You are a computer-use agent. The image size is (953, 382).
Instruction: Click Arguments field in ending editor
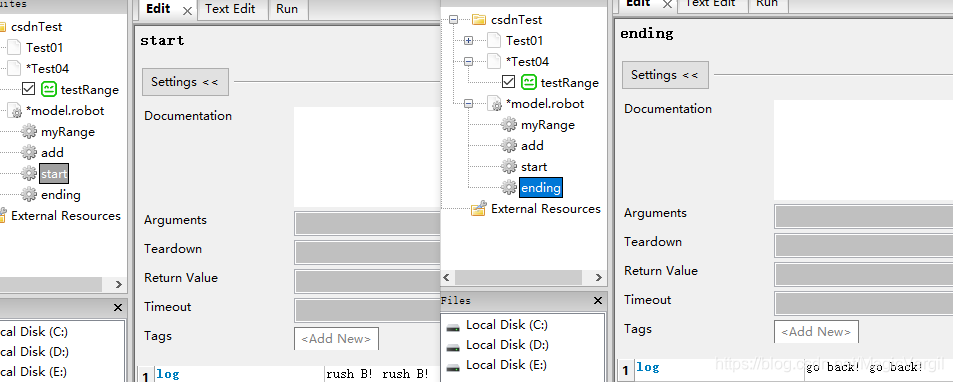tap(864, 216)
